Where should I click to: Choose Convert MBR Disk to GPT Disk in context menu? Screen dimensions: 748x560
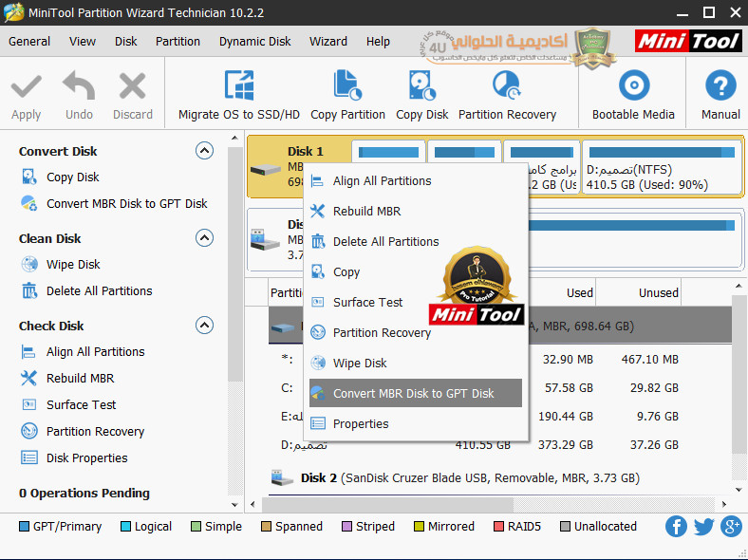point(414,393)
